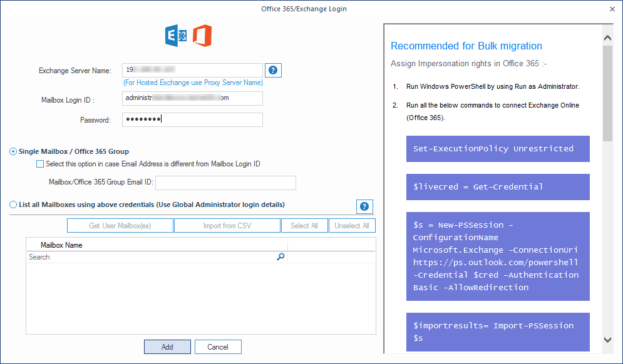Click the Office 365 logo icon
The image size is (623, 364).
click(202, 36)
